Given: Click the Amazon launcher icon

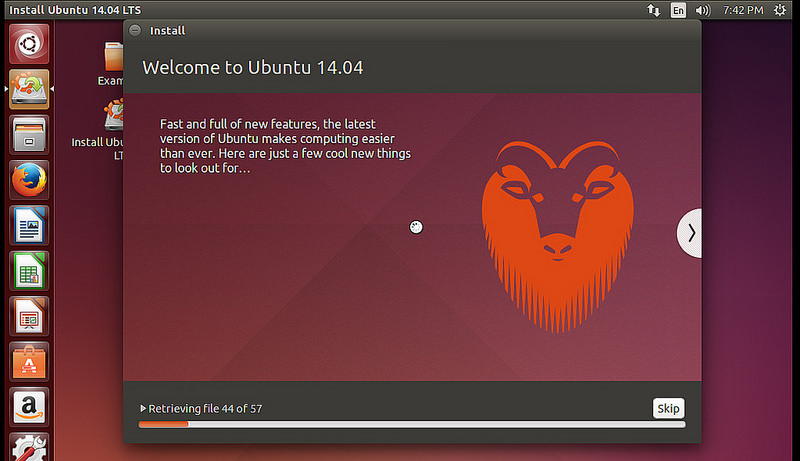Looking at the screenshot, I should point(30,406).
